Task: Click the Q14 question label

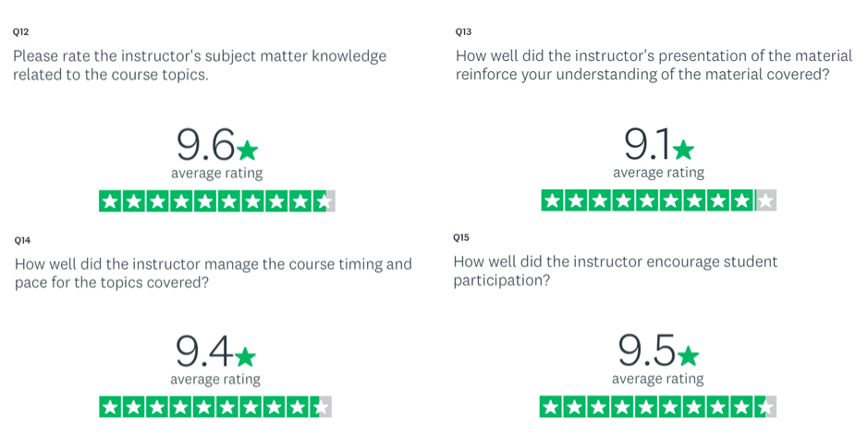Action: click(x=23, y=240)
